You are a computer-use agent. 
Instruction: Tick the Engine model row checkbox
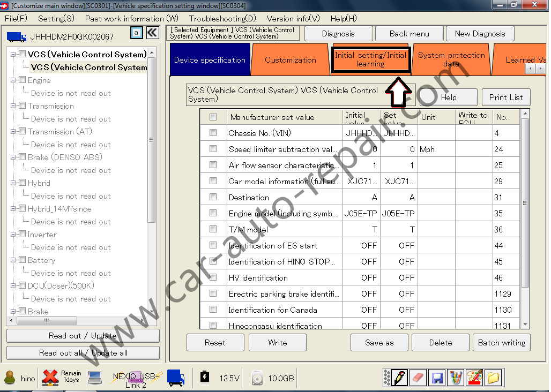[213, 213]
